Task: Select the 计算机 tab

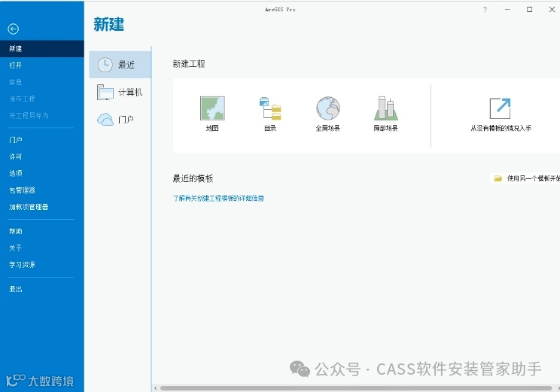Action: pyautogui.click(x=120, y=92)
